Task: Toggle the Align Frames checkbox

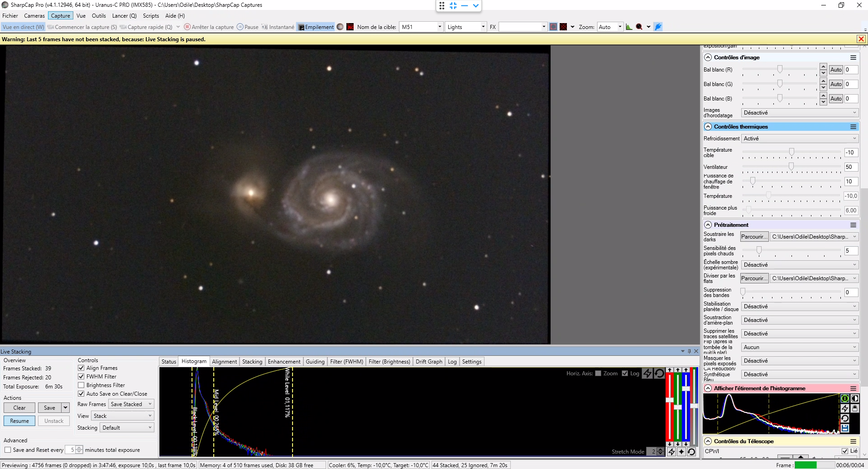Action: pos(81,368)
